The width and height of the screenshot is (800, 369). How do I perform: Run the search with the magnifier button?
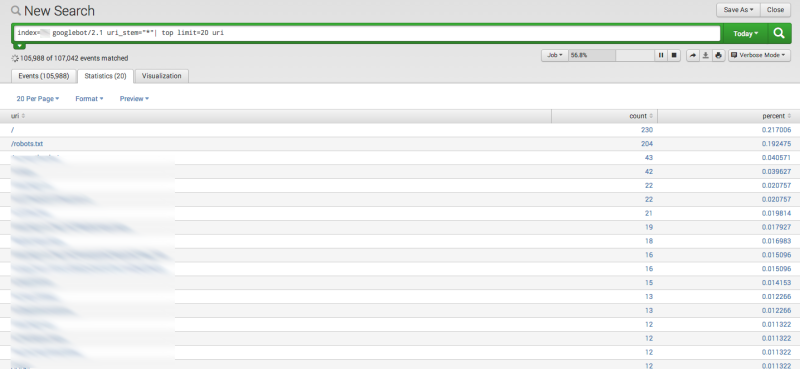click(x=779, y=33)
